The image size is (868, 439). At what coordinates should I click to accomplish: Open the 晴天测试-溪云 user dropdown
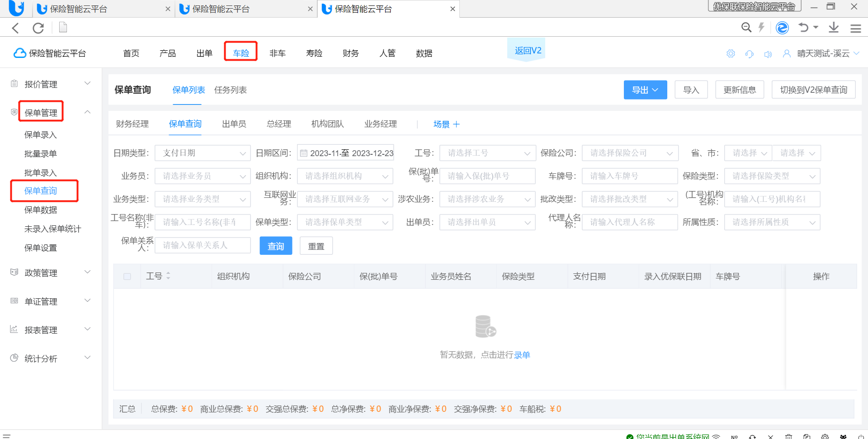coord(828,53)
